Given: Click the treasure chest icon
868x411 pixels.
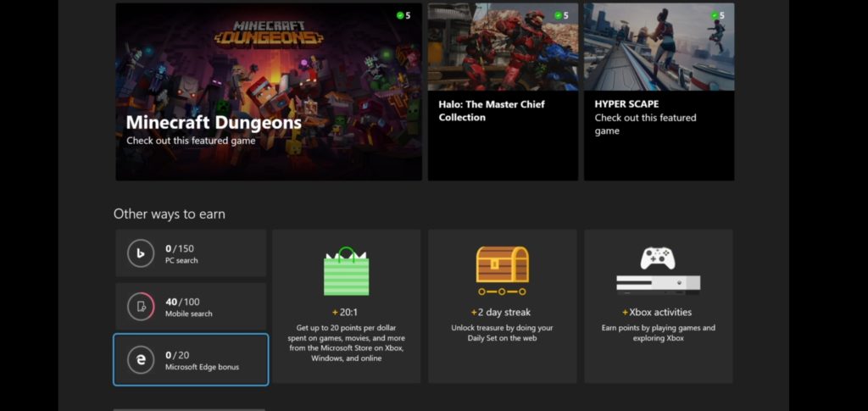Looking at the screenshot, I should click(502, 264).
